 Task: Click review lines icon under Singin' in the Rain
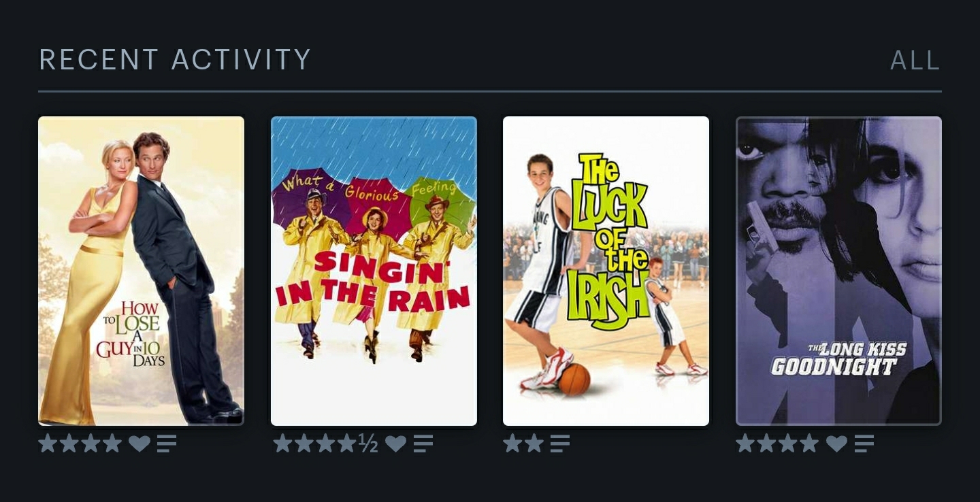coord(423,444)
